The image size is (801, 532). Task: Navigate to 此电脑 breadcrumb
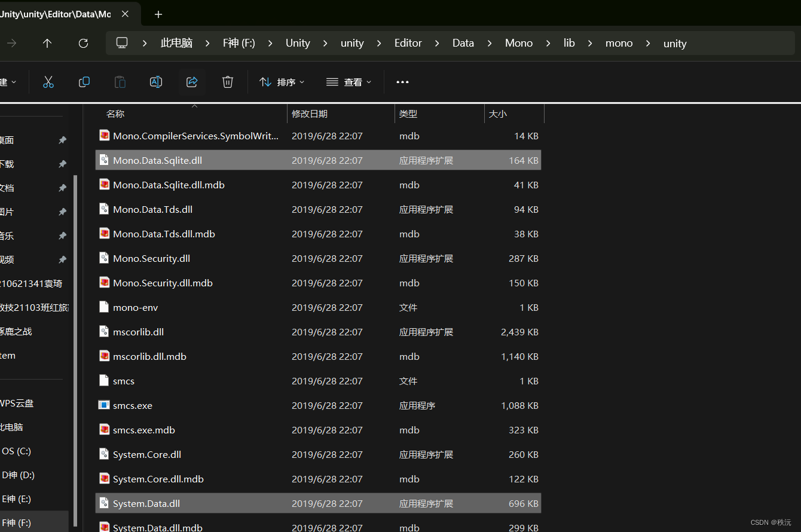click(176, 43)
